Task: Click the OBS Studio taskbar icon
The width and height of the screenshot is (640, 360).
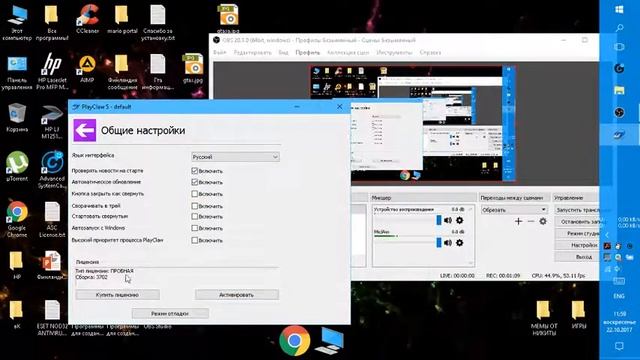Action: click(x=619, y=112)
